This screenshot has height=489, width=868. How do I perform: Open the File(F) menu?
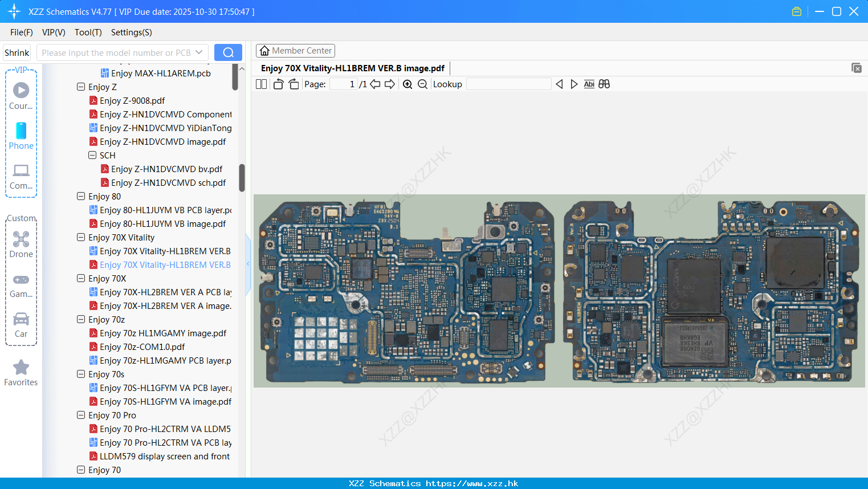22,32
